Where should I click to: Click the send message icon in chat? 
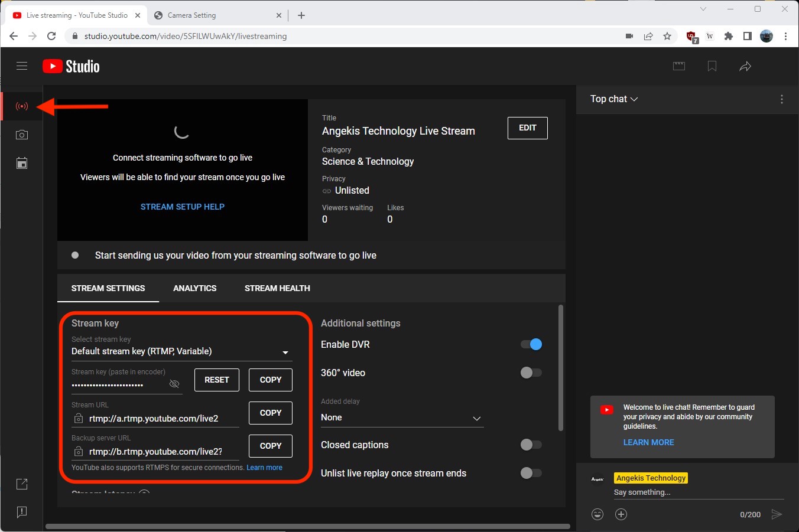pyautogui.click(x=778, y=514)
